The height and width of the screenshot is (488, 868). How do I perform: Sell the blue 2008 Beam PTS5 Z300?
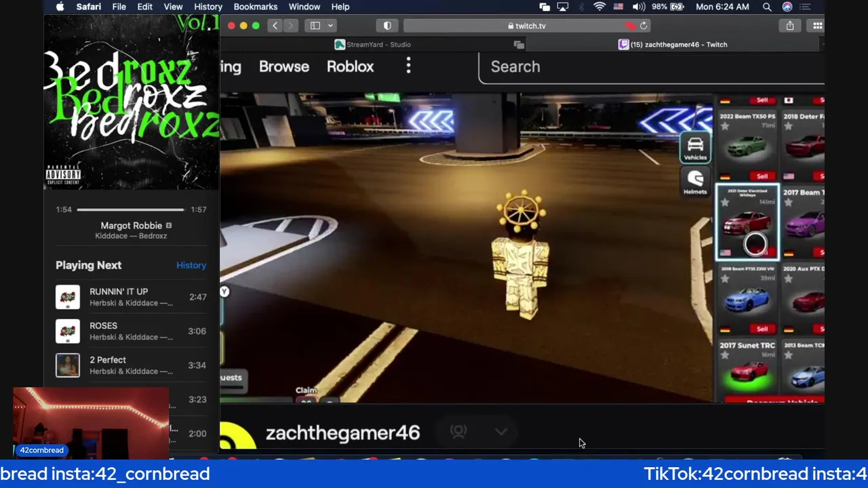tap(762, 329)
